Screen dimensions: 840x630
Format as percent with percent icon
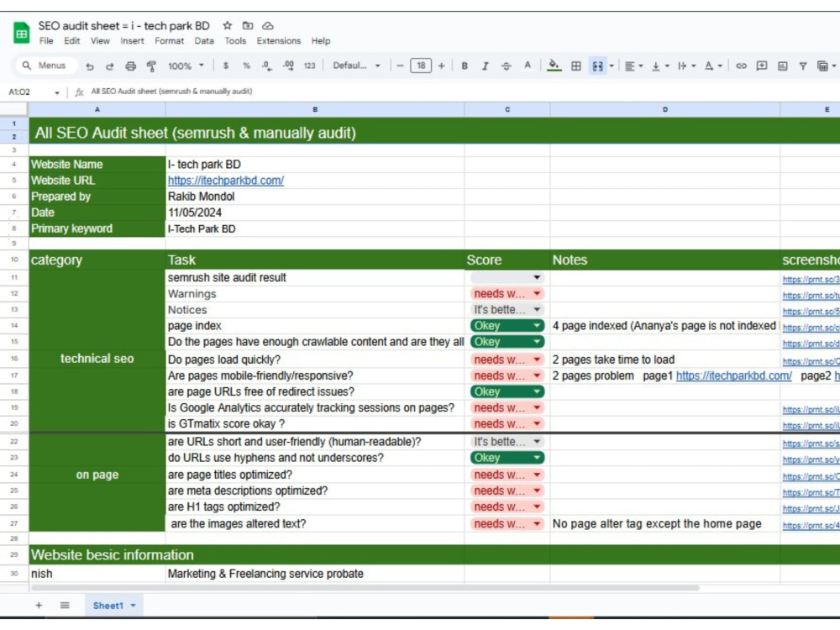pos(246,66)
